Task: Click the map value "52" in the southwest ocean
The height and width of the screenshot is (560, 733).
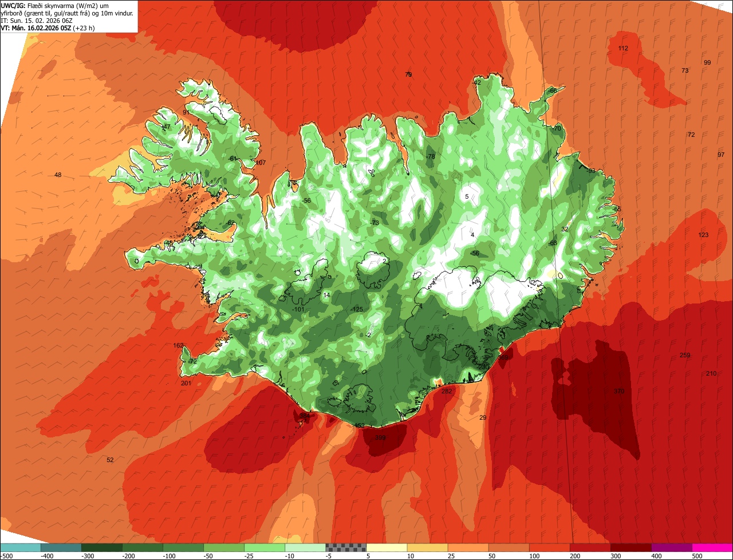Action: coord(111,460)
